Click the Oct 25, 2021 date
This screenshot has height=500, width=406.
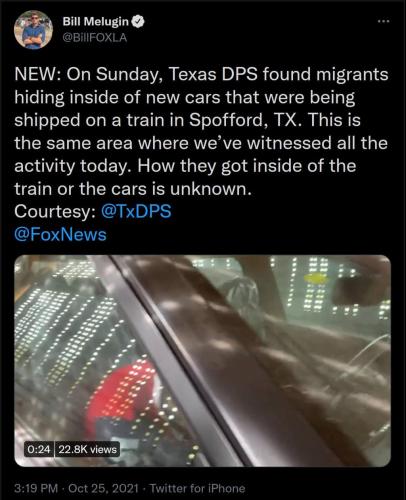click(103, 488)
